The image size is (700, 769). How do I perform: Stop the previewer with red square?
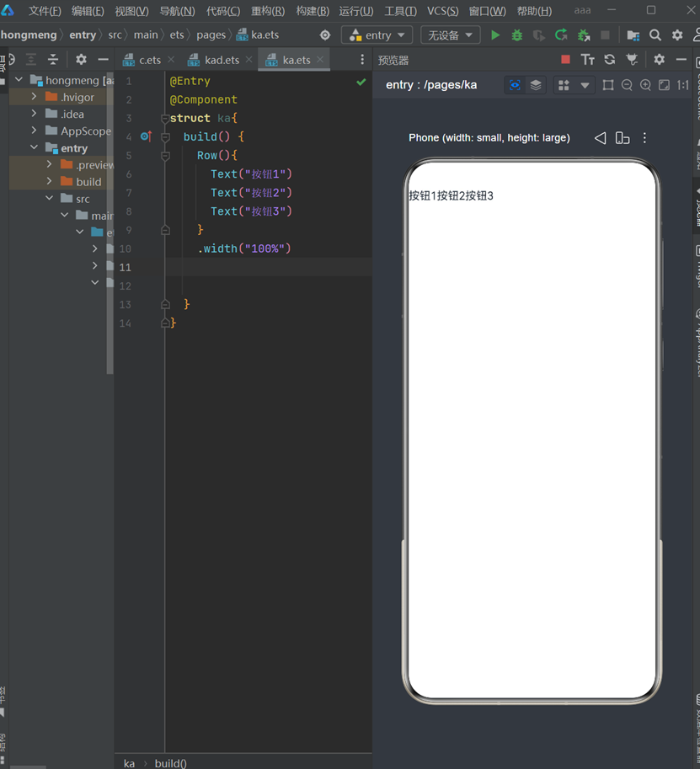(565, 59)
